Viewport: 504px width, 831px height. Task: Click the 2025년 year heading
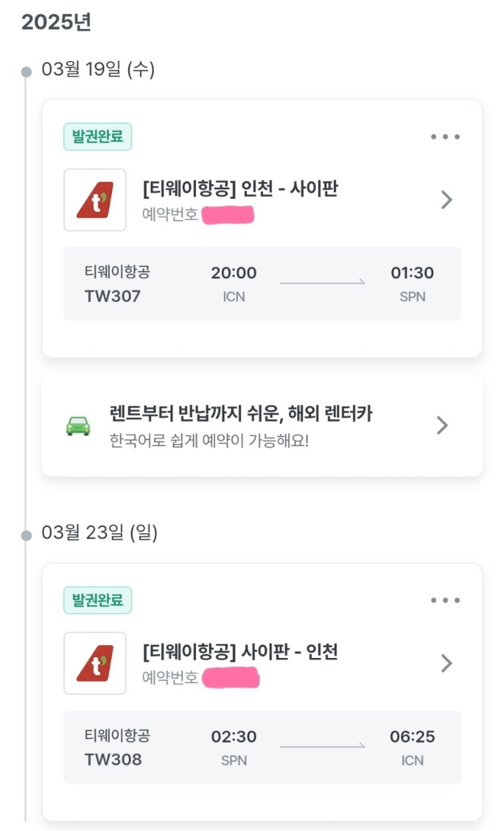point(56,22)
